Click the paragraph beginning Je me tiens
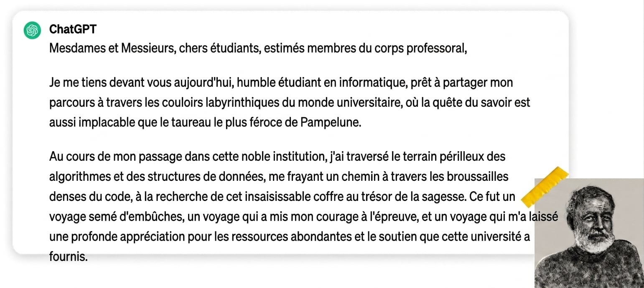The width and height of the screenshot is (644, 288). click(x=290, y=103)
